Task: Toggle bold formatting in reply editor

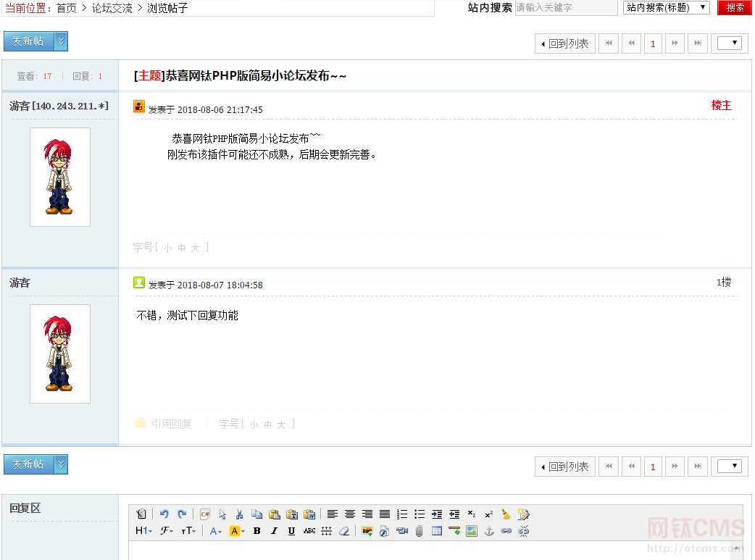Action: point(256,531)
